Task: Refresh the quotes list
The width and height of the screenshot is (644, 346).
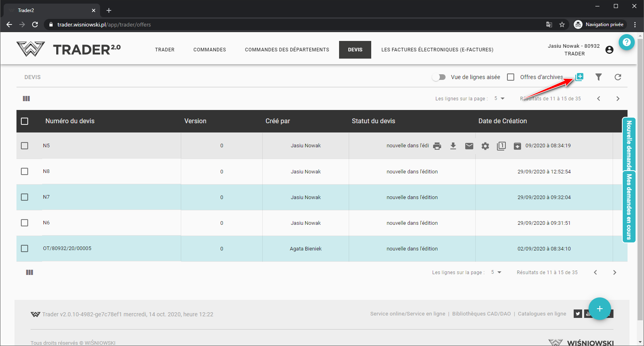Action: coord(617,77)
